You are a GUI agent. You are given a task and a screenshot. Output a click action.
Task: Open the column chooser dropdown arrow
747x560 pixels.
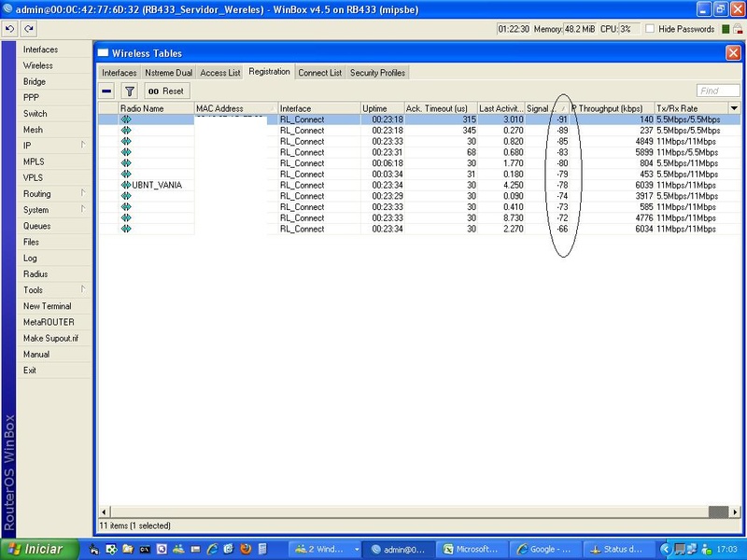[x=734, y=108]
